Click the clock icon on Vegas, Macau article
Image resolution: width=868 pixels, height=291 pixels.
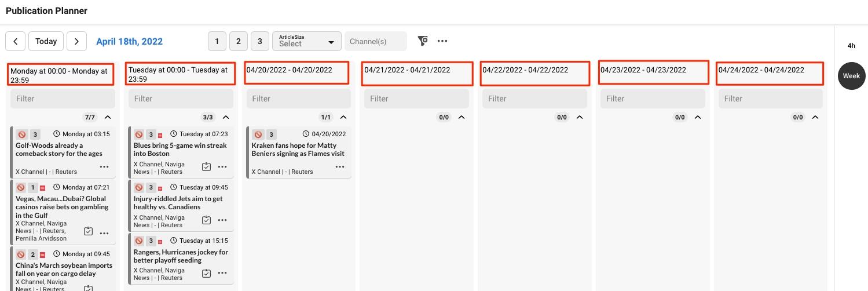57,188
